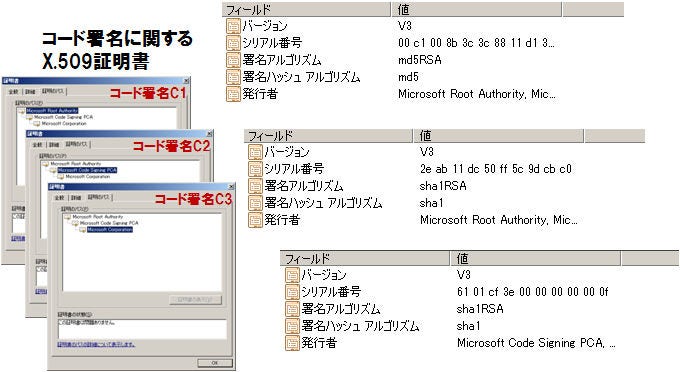
Task: Click the OK button in the C3 dialog
Action: [215, 363]
